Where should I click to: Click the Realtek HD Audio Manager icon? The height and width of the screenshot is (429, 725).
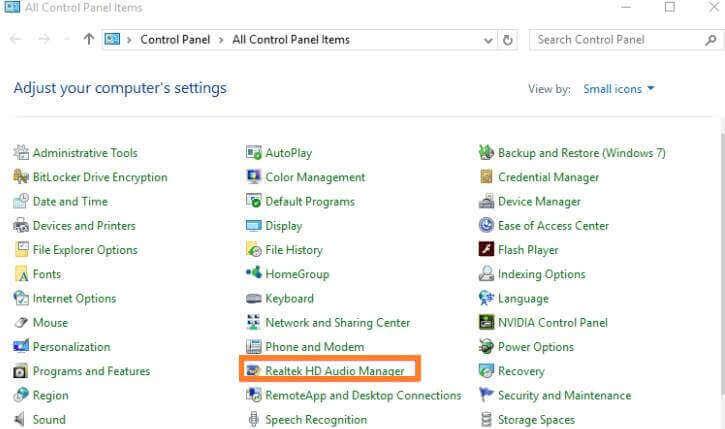point(254,370)
